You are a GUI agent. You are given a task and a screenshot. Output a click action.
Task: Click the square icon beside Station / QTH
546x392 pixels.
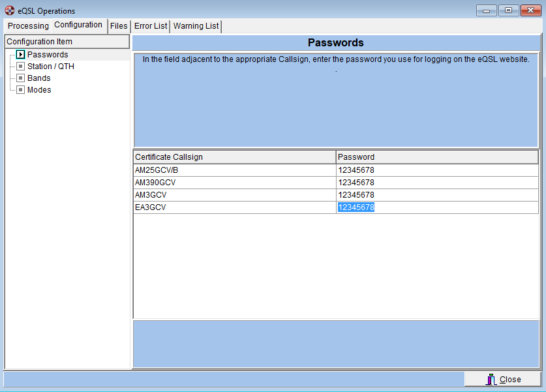[x=21, y=67]
